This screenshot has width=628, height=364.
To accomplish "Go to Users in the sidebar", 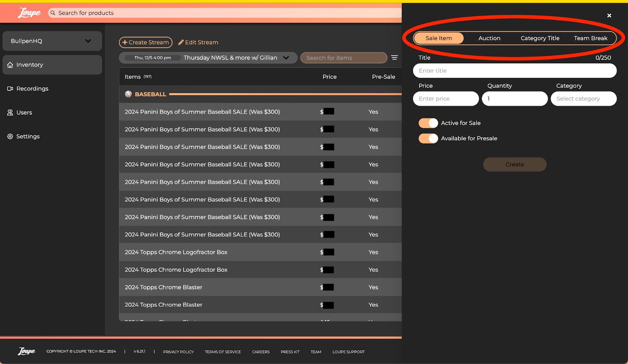I will point(24,113).
